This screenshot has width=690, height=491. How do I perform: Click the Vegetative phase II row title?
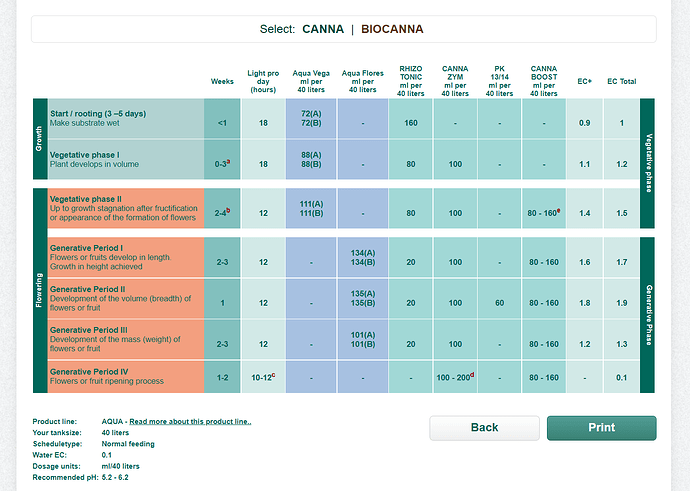click(x=86, y=199)
